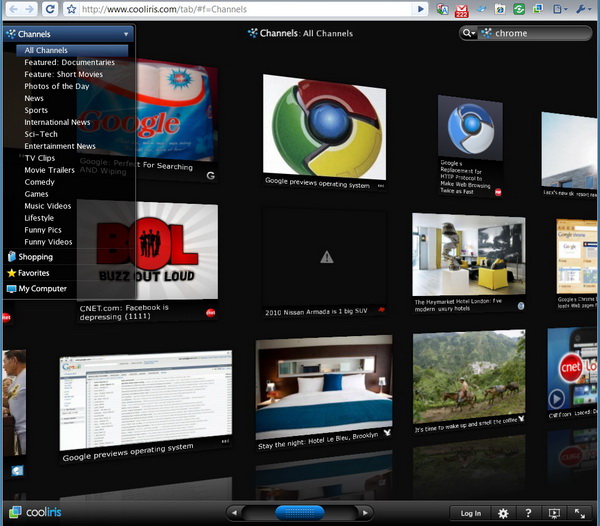This screenshot has width=600, height=526.
Task: Select the News channel
Action: (34, 98)
